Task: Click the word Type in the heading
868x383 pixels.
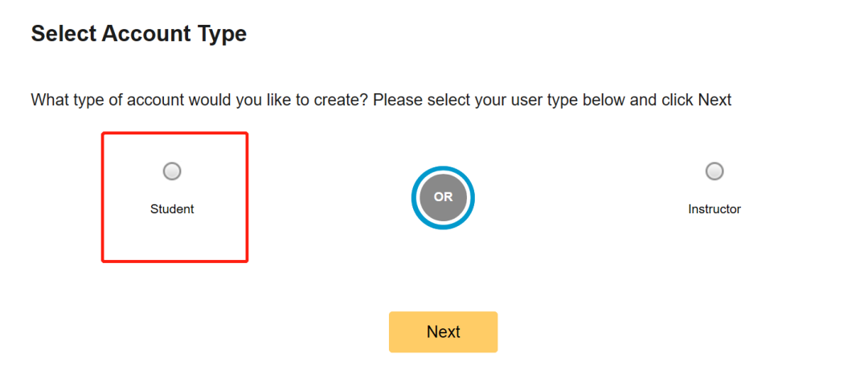Action: pos(220,34)
